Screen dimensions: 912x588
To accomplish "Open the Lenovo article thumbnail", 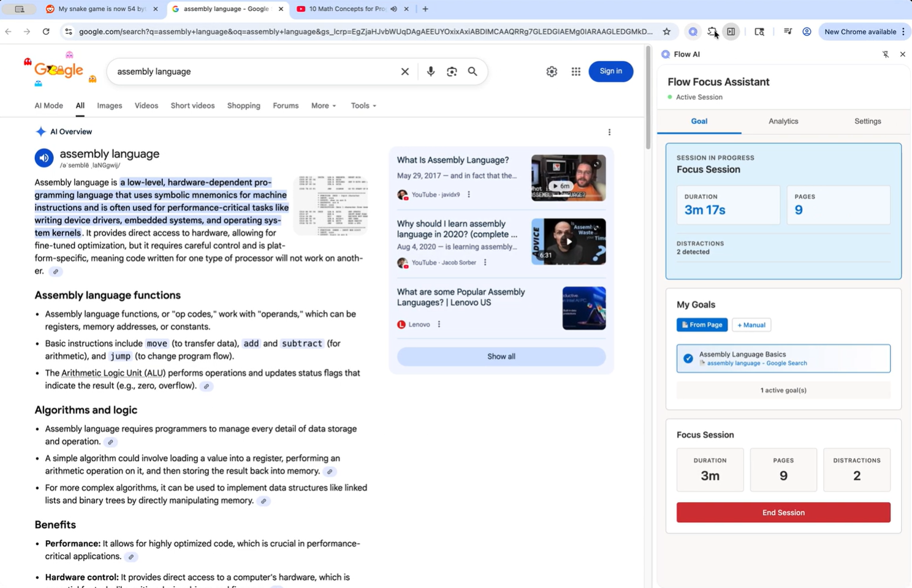I will [x=583, y=308].
